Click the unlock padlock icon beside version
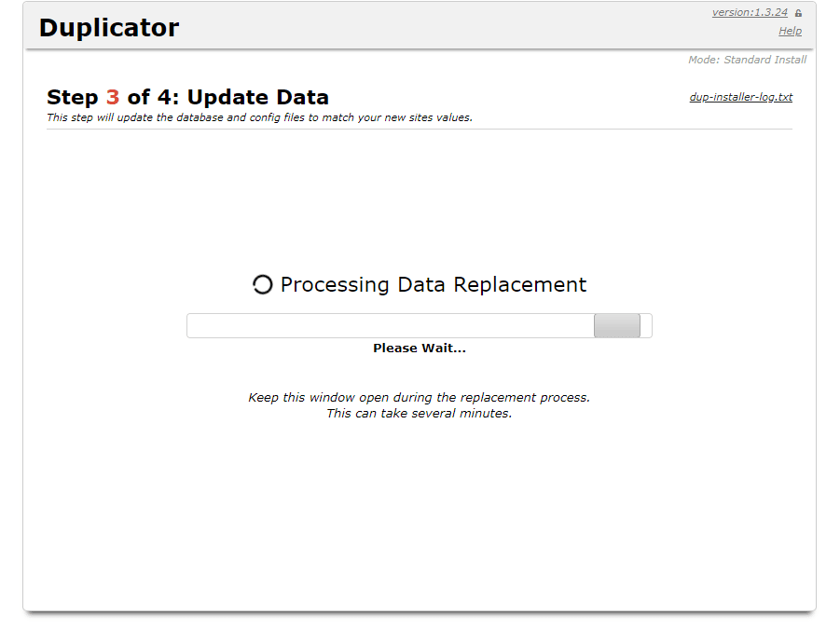 coord(798,13)
